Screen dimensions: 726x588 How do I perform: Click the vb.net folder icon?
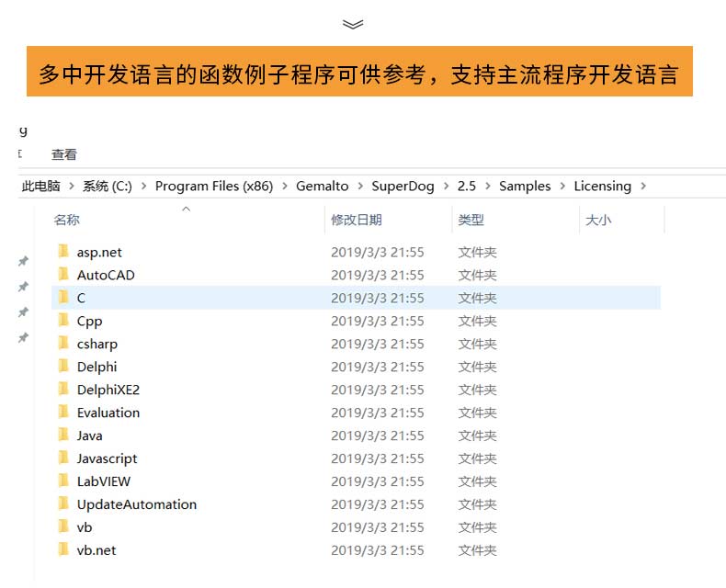pos(63,549)
